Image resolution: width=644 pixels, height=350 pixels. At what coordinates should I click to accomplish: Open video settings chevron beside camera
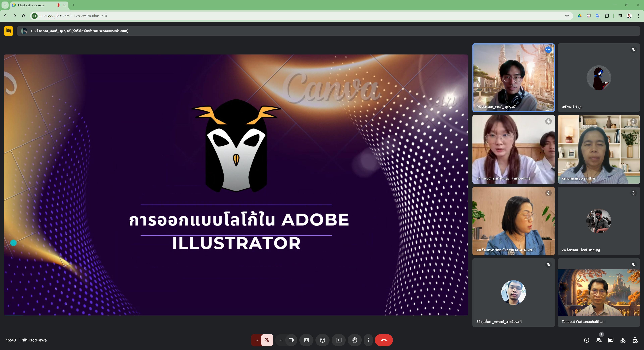(281, 340)
